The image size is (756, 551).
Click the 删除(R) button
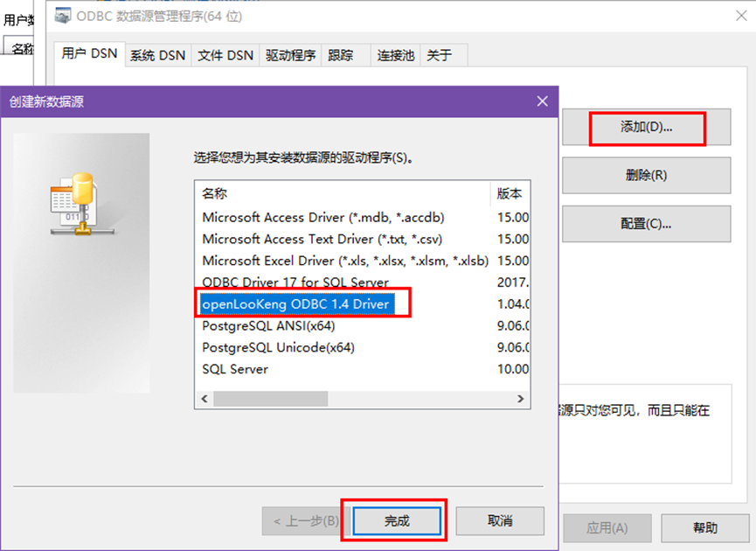[646, 175]
